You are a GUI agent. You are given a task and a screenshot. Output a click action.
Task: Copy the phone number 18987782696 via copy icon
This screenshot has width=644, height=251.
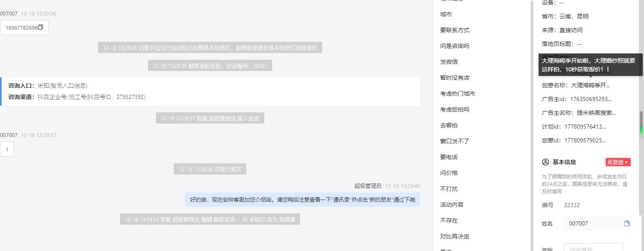(40, 28)
